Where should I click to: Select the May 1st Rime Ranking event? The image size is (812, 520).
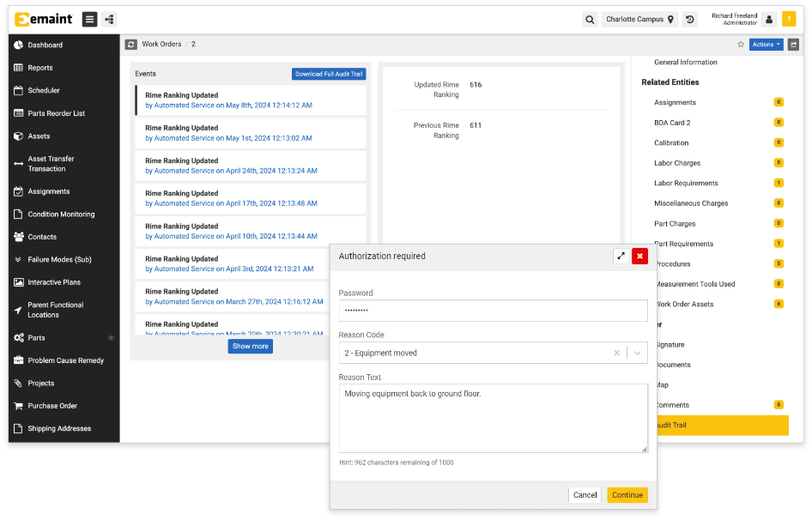coord(251,133)
